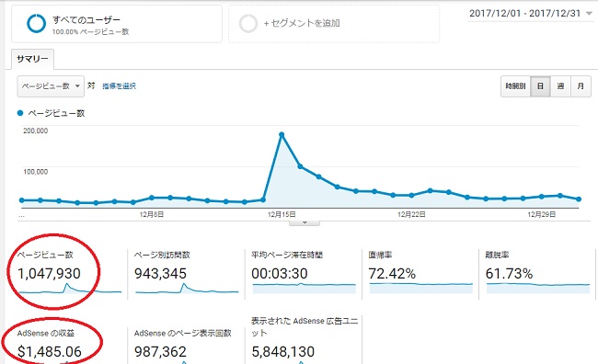Switch the graph to 週 view

point(560,86)
